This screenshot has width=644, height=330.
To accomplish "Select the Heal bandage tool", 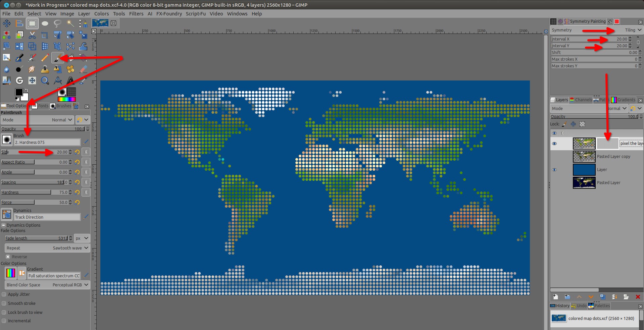I will pos(70,69).
